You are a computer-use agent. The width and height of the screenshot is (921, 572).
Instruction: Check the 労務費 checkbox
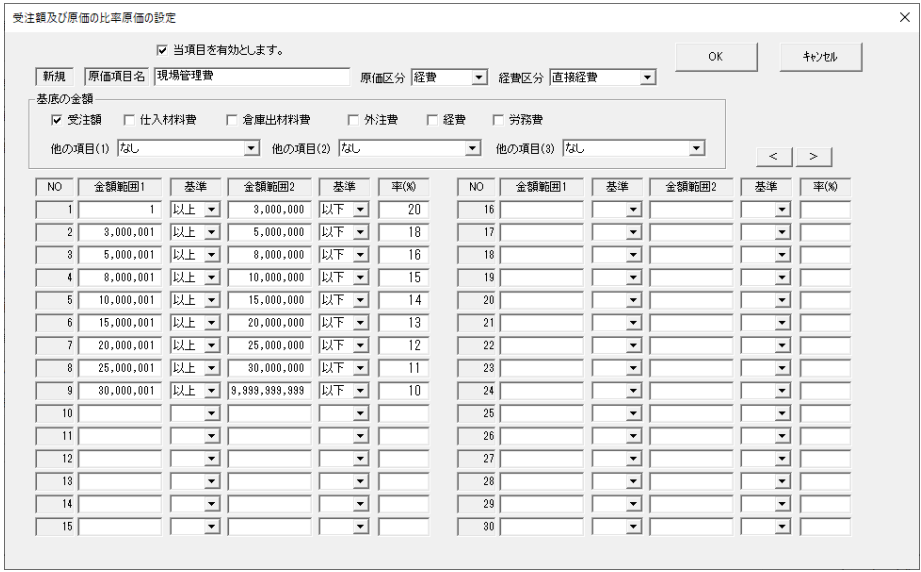click(500, 120)
